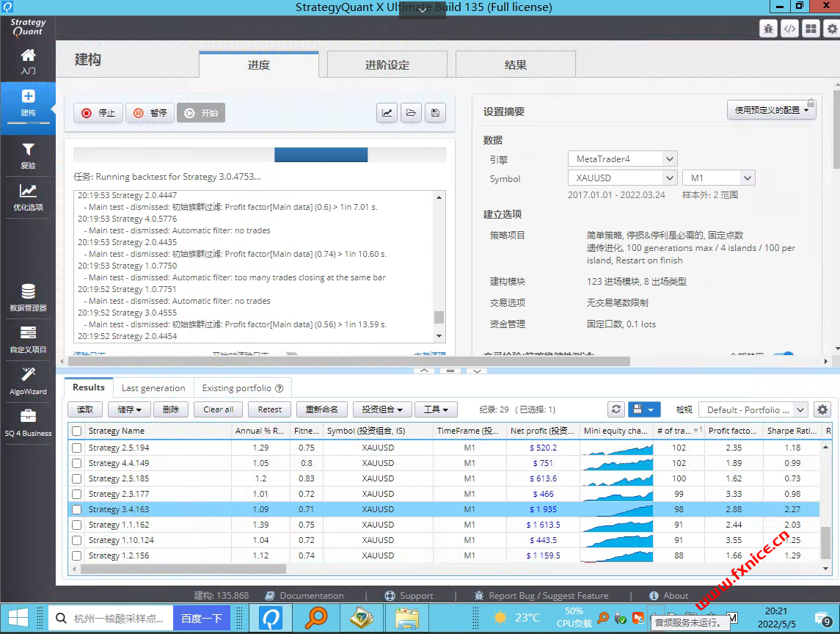Image resolution: width=840 pixels, height=634 pixels.
Task: Open the M1 timeframe dropdown
Action: coord(718,178)
